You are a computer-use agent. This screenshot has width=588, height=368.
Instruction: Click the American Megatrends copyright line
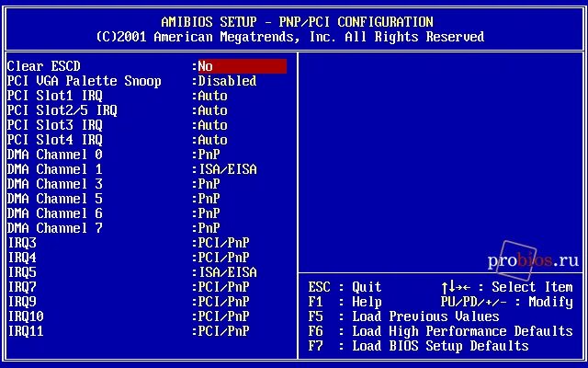(x=290, y=37)
